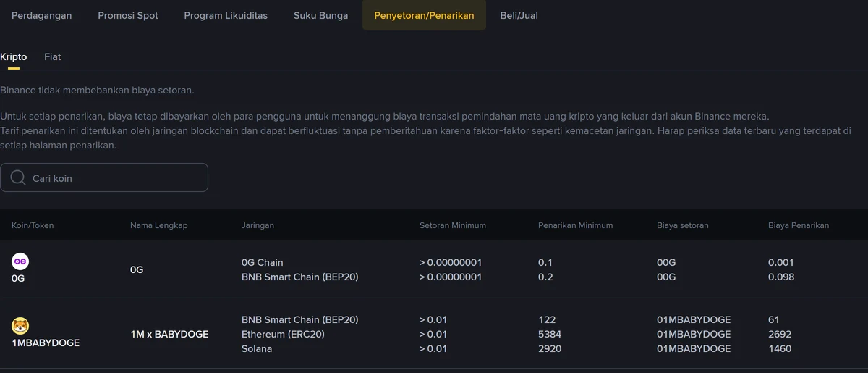Click withdrawal fee value 2692

780,334
